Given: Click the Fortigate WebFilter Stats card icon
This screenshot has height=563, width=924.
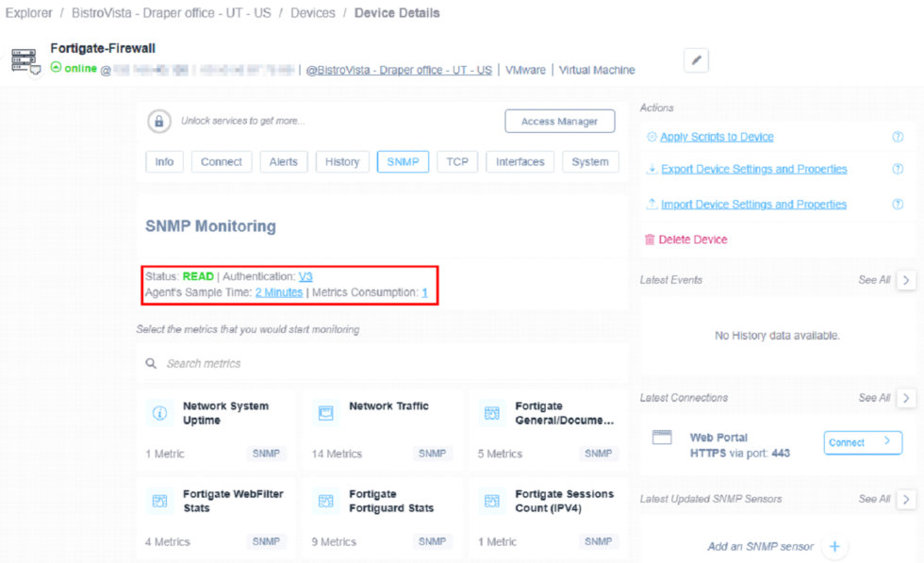Looking at the screenshot, I should click(x=159, y=501).
